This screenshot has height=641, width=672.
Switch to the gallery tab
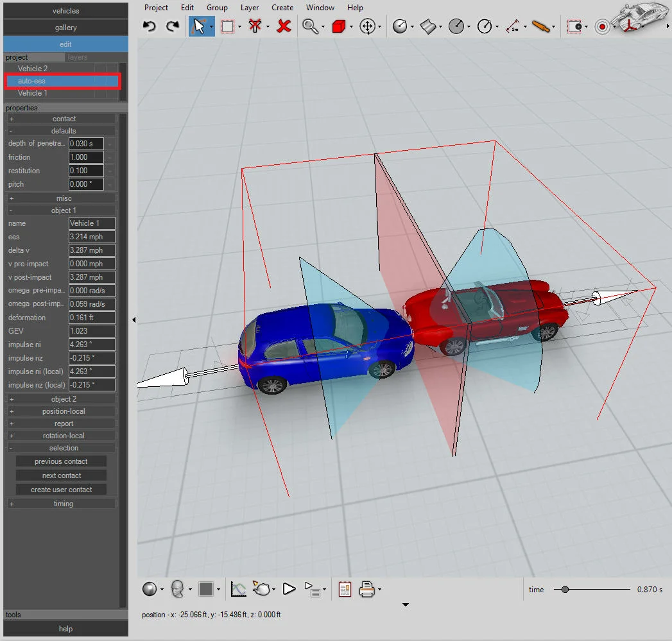(65, 28)
